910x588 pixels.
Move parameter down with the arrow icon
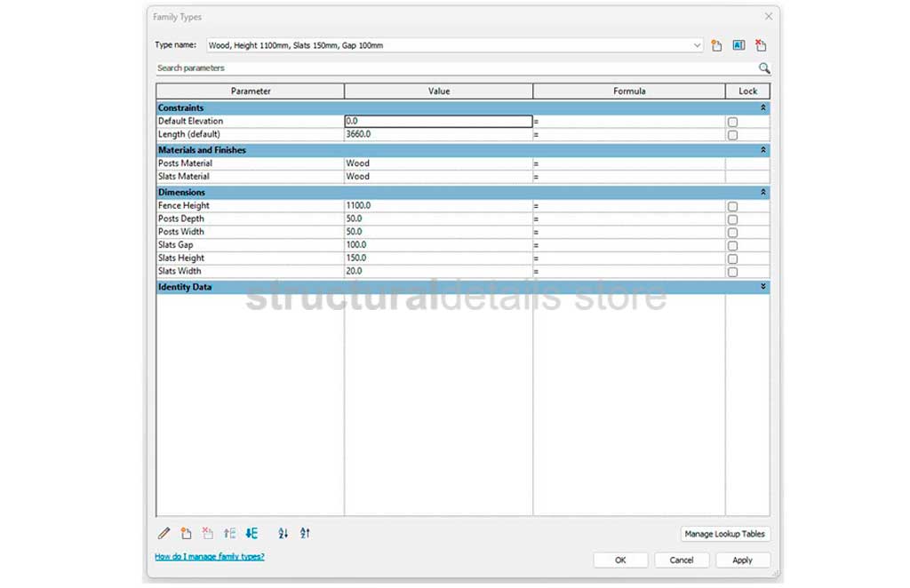click(251, 534)
